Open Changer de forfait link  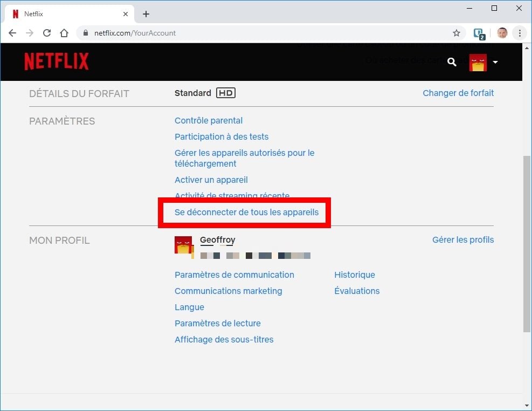[x=458, y=93]
